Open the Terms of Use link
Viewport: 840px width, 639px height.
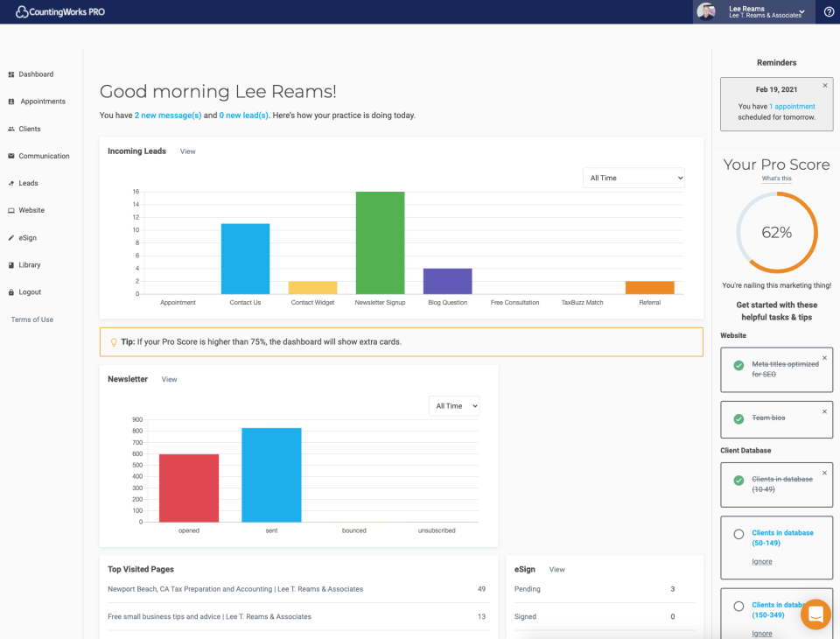[32, 319]
